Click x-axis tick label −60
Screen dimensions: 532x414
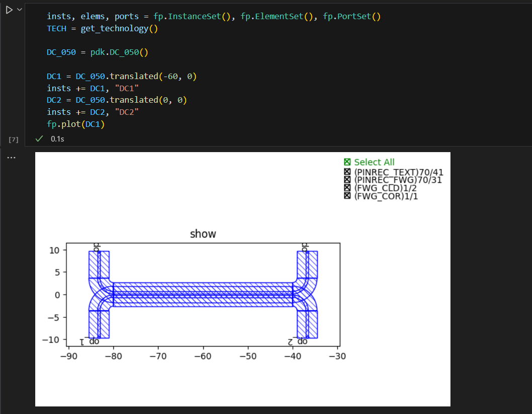[x=203, y=356]
